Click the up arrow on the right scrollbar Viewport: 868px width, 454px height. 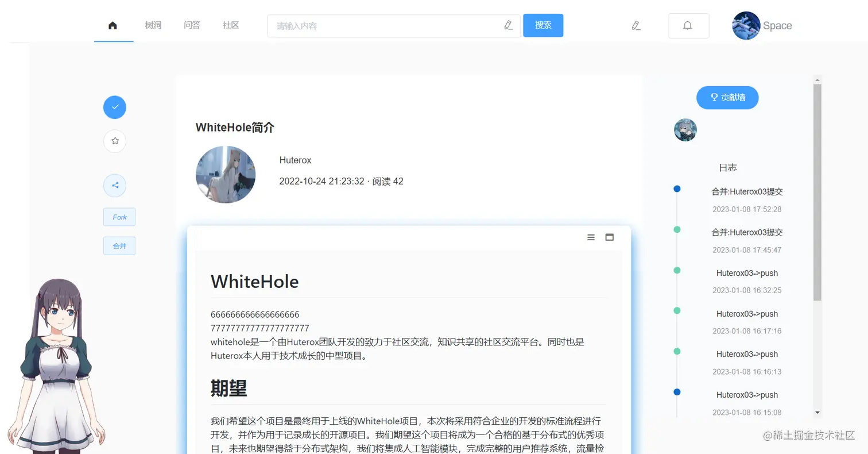817,80
